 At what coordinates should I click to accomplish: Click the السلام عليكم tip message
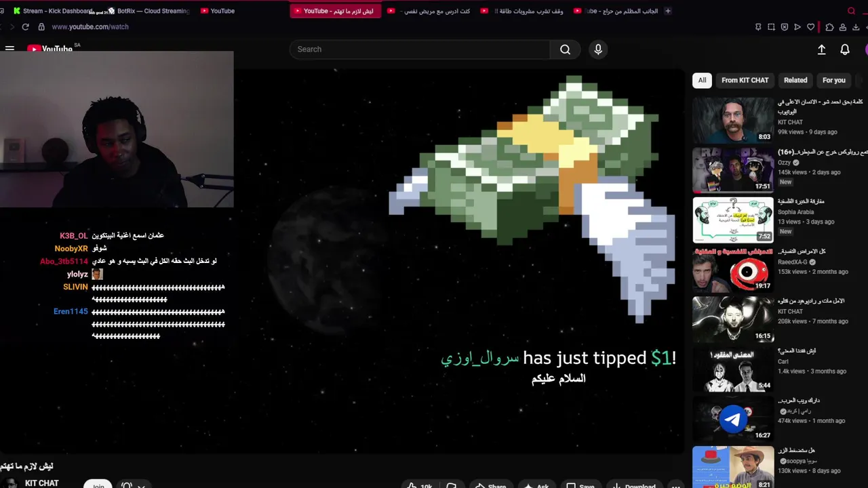[559, 378]
